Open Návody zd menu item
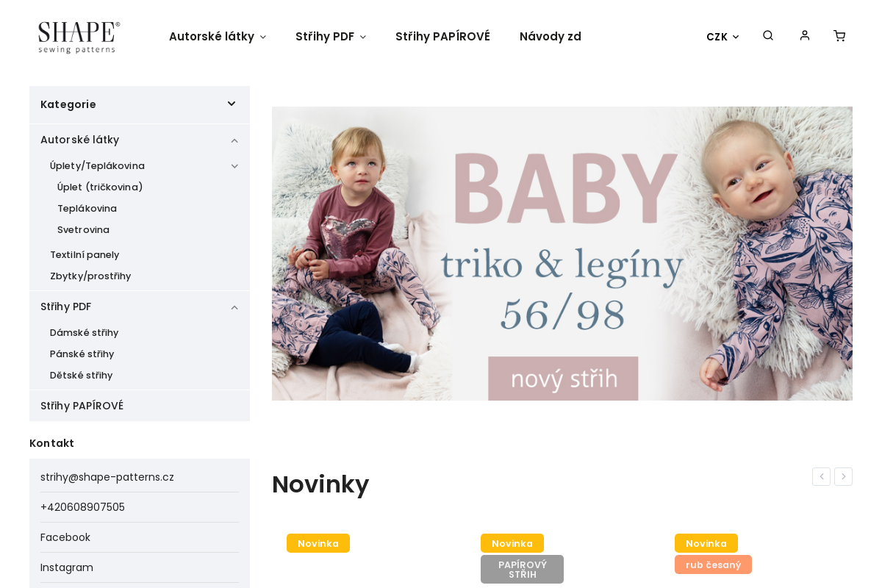Image resolution: width=882 pixels, height=588 pixels. 551,37
